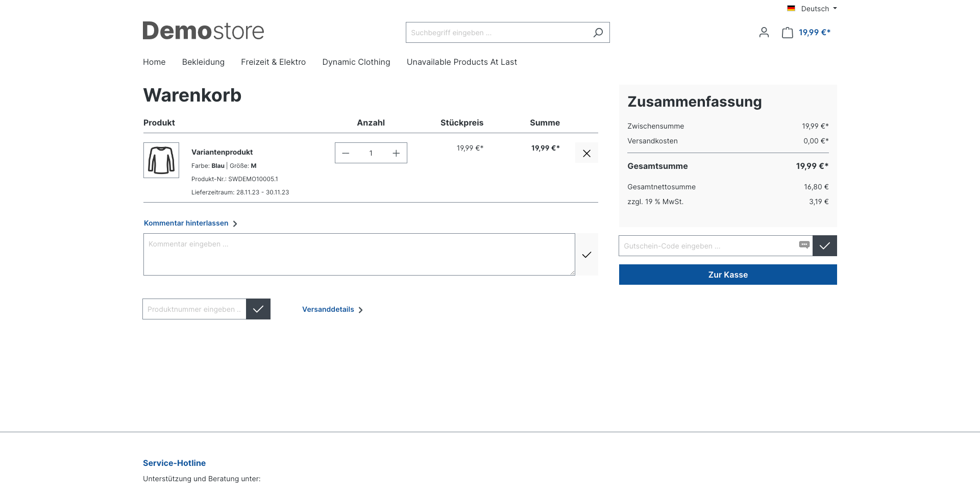This screenshot has width=980, height=495.
Task: Expand Kommentar hinterlassen section
Action: (x=190, y=224)
